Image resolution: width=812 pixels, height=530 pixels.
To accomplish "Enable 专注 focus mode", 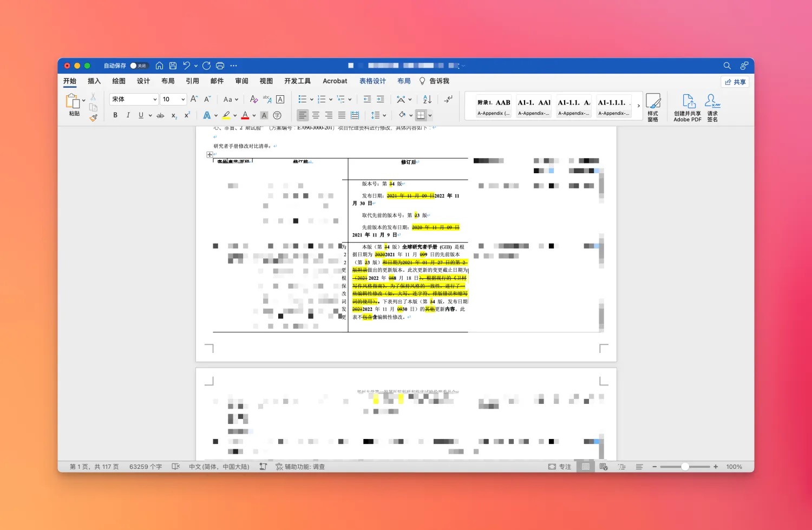I will (x=560, y=467).
